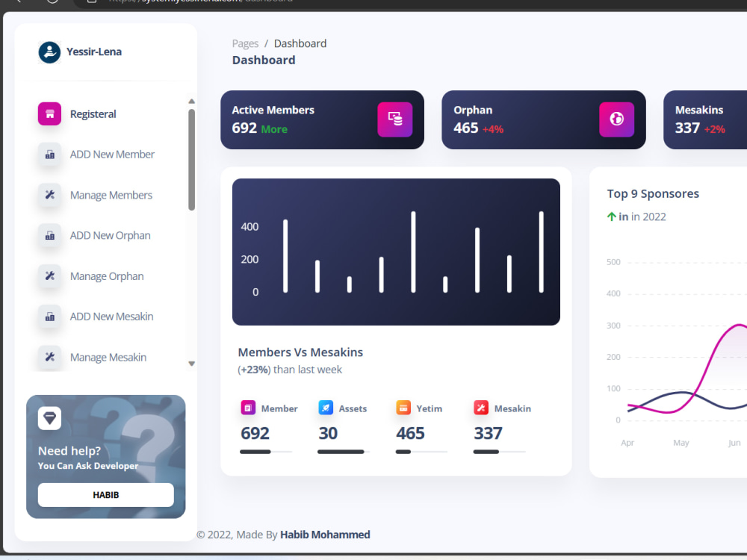Click sidebar scrollbar up arrow

point(191,101)
